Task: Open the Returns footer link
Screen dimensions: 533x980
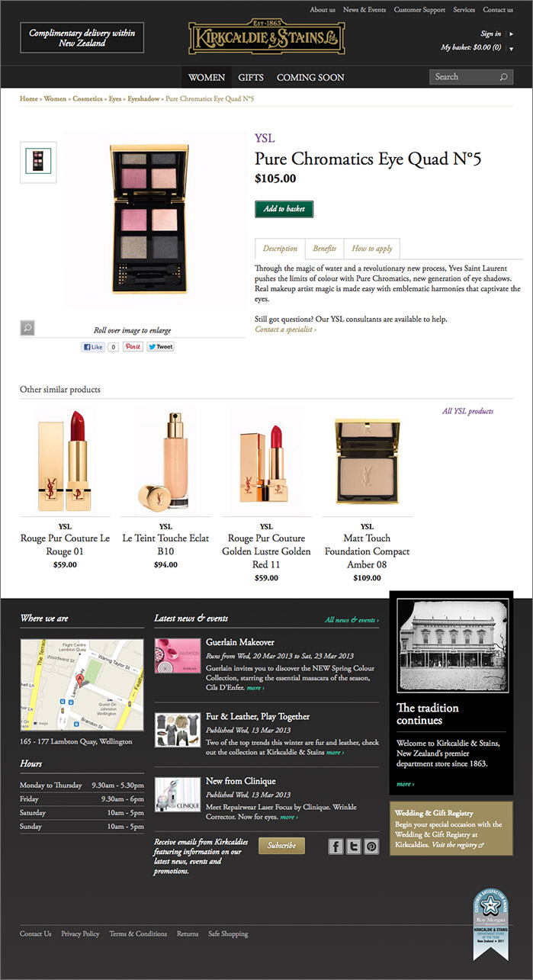Action: click(188, 933)
